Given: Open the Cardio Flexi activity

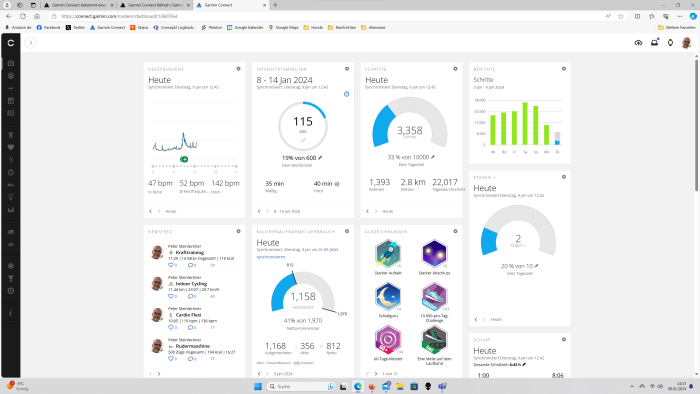Looking at the screenshot, I should pos(188,315).
